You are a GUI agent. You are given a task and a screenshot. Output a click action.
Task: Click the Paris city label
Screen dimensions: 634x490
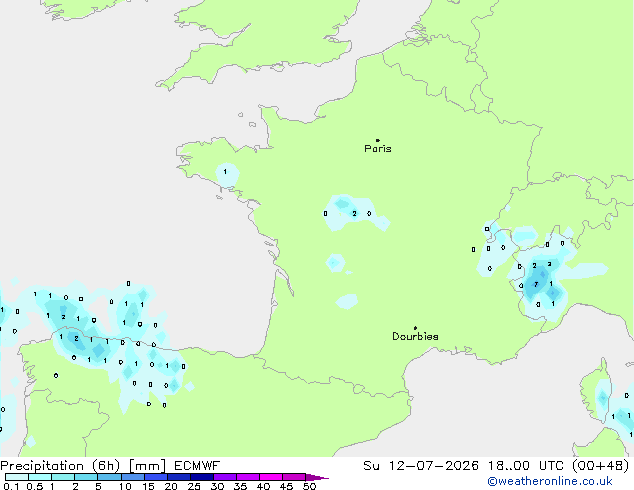click(x=378, y=149)
